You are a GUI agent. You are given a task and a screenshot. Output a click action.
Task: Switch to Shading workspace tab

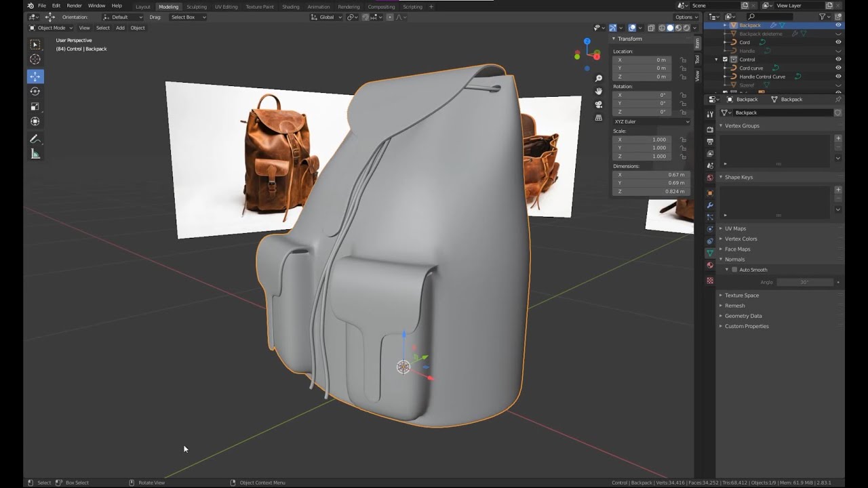click(291, 7)
